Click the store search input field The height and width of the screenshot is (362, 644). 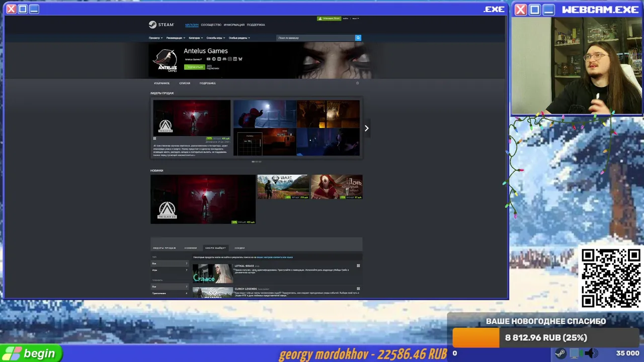[315, 38]
